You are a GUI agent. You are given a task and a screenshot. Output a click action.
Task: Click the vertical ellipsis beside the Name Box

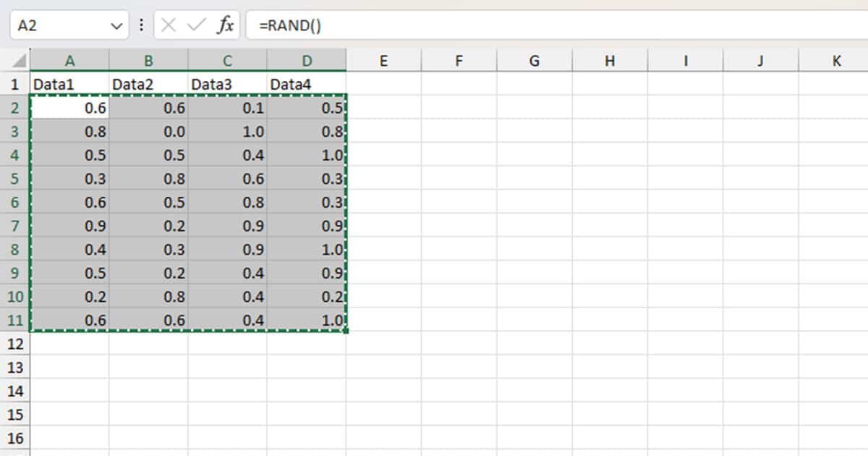pos(140,24)
